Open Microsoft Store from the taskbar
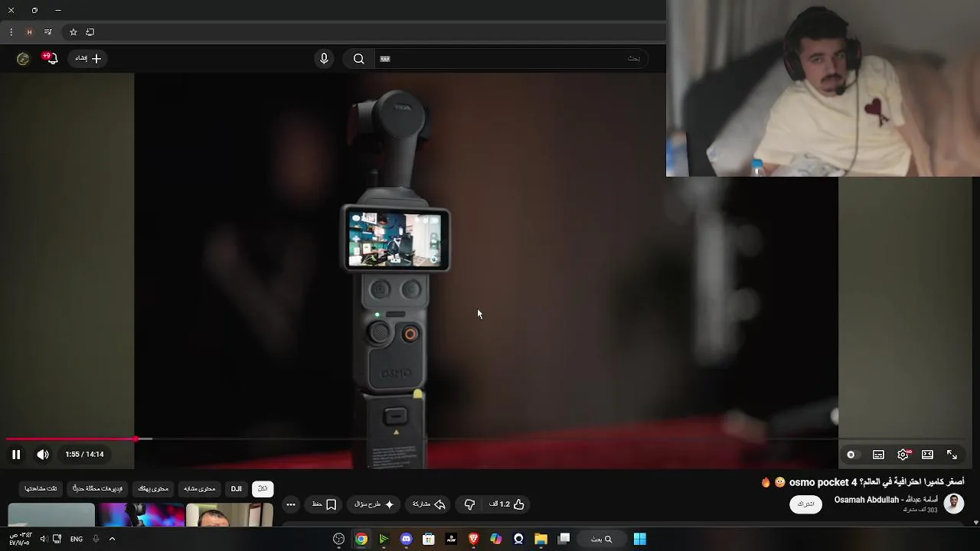This screenshot has width=980, height=551. (429, 539)
